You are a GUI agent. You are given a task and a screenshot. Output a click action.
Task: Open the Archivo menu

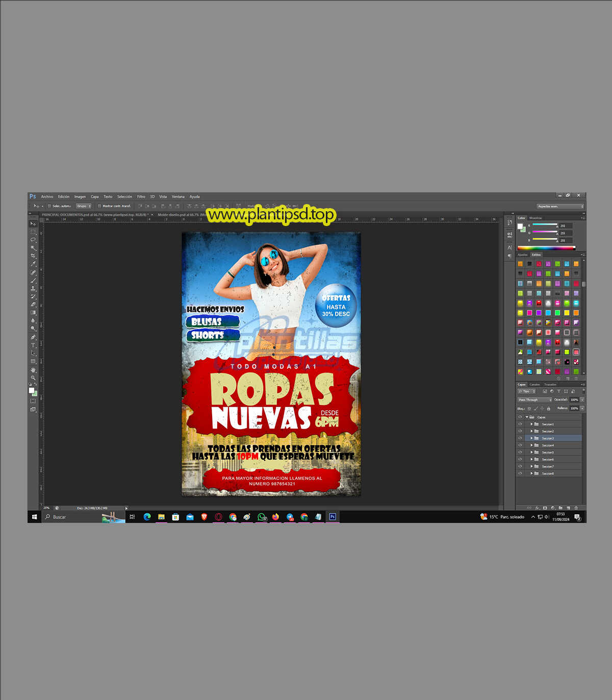[47, 196]
